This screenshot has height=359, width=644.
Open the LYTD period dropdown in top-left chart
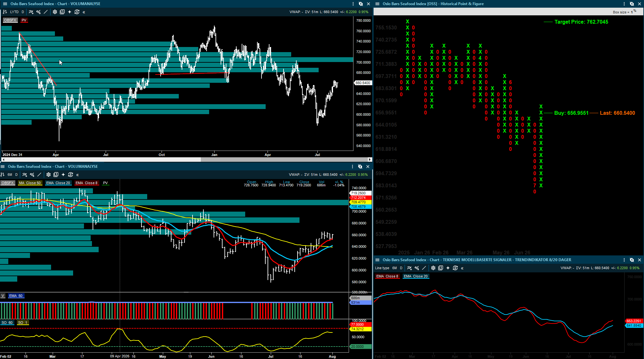pyautogui.click(x=14, y=12)
